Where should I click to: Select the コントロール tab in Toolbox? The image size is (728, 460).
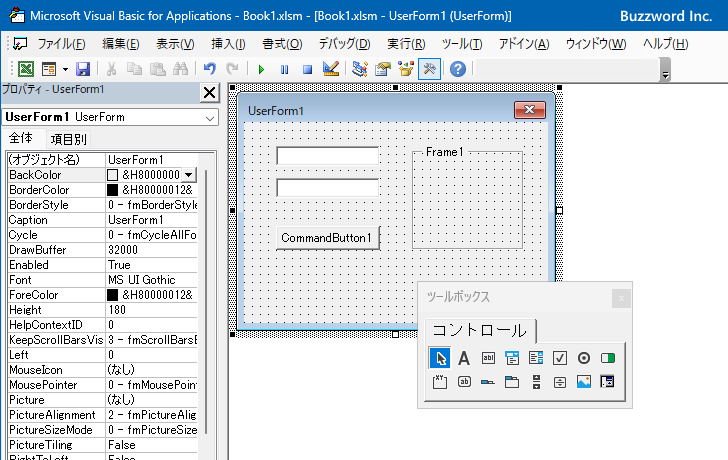480,330
